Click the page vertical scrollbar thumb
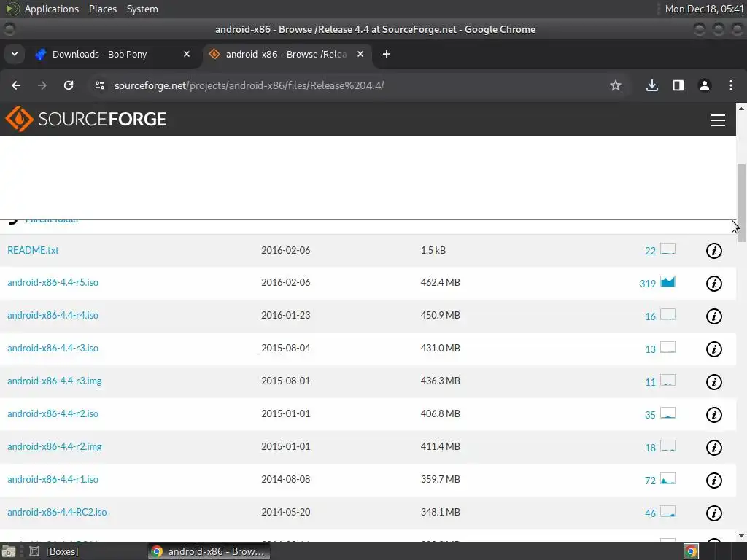 coord(741,203)
